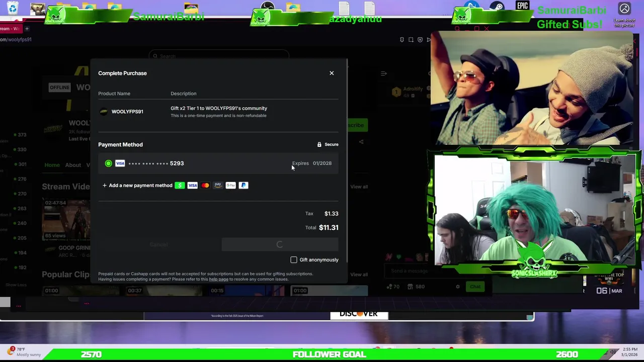Image resolution: width=644 pixels, height=362 pixels.
Task: Click the browser search field
Action: [x=219, y=56]
